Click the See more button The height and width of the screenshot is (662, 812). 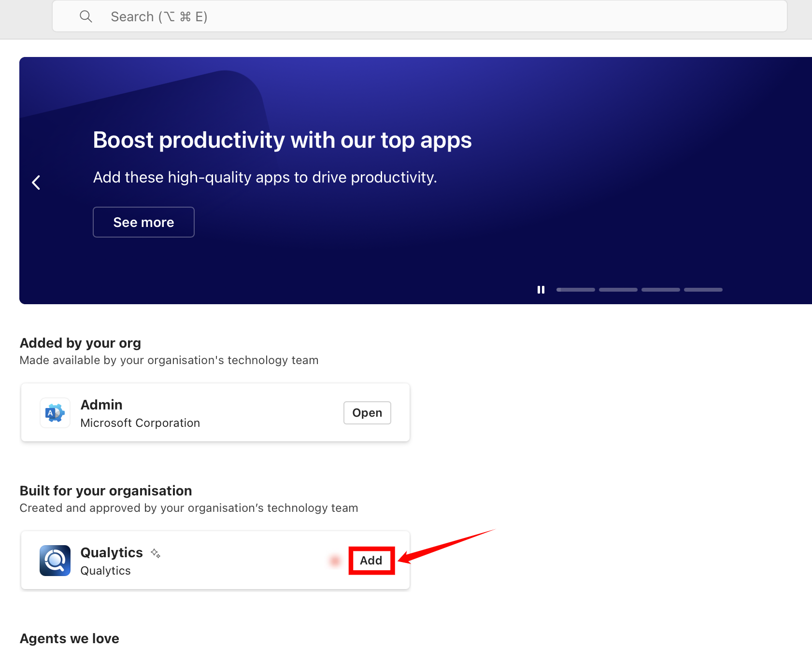point(143,222)
